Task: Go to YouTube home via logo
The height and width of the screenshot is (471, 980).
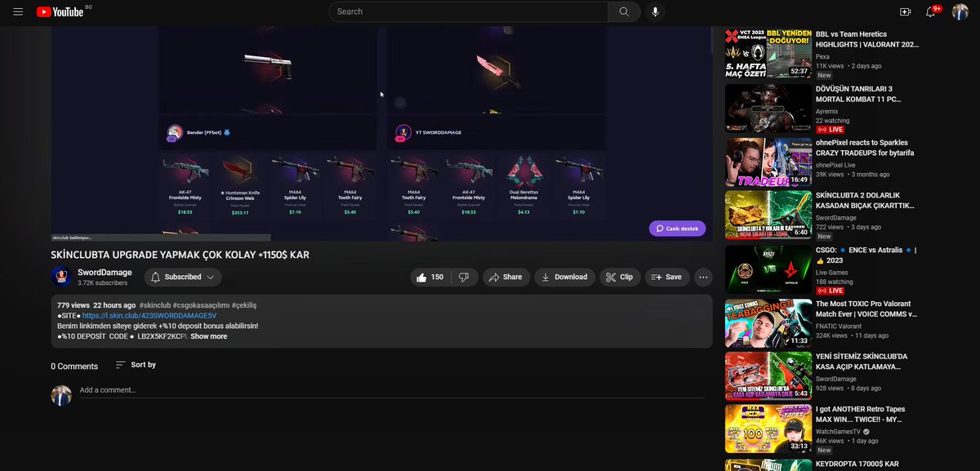Action: pyautogui.click(x=60, y=11)
